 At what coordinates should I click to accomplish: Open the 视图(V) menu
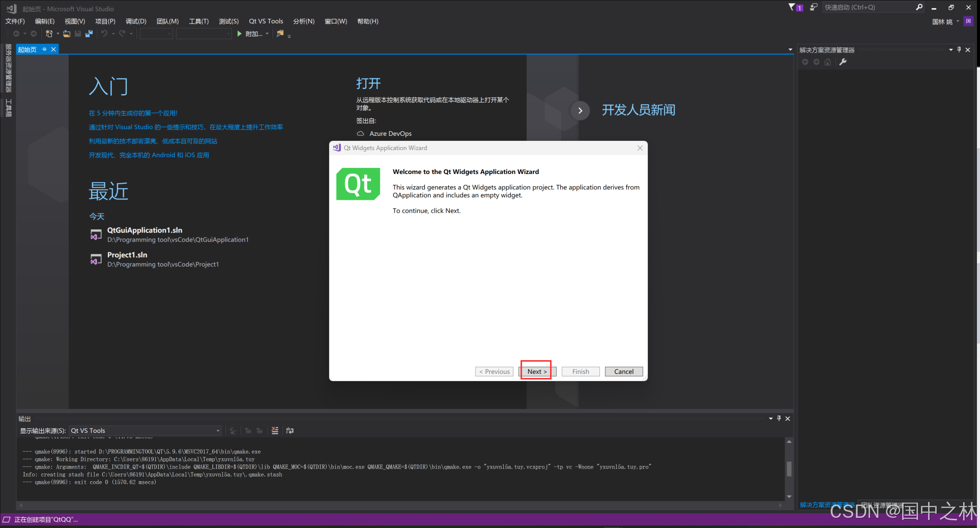pyautogui.click(x=75, y=21)
